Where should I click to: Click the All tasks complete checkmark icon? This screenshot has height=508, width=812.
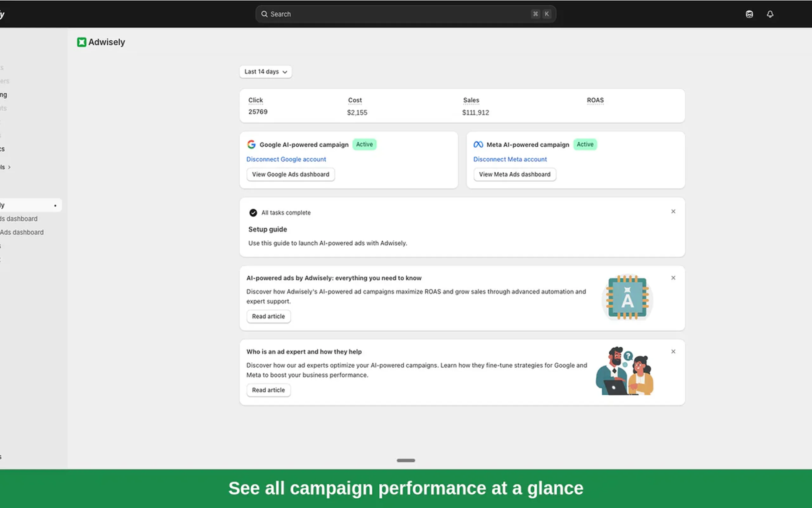(x=253, y=213)
